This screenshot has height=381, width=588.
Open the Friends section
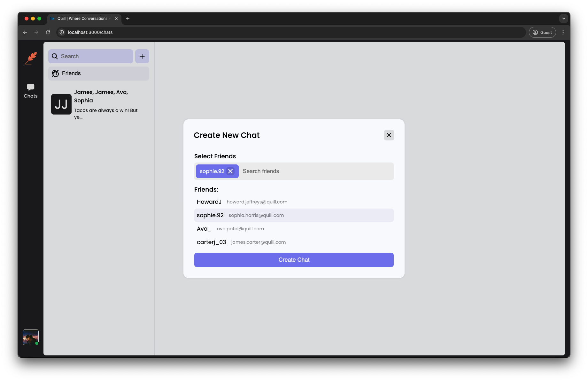[x=99, y=74]
